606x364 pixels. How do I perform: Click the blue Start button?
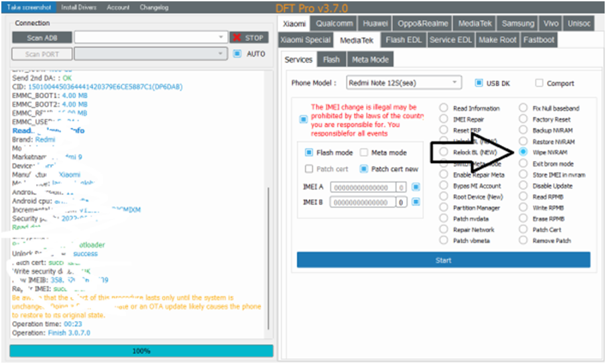click(x=443, y=260)
